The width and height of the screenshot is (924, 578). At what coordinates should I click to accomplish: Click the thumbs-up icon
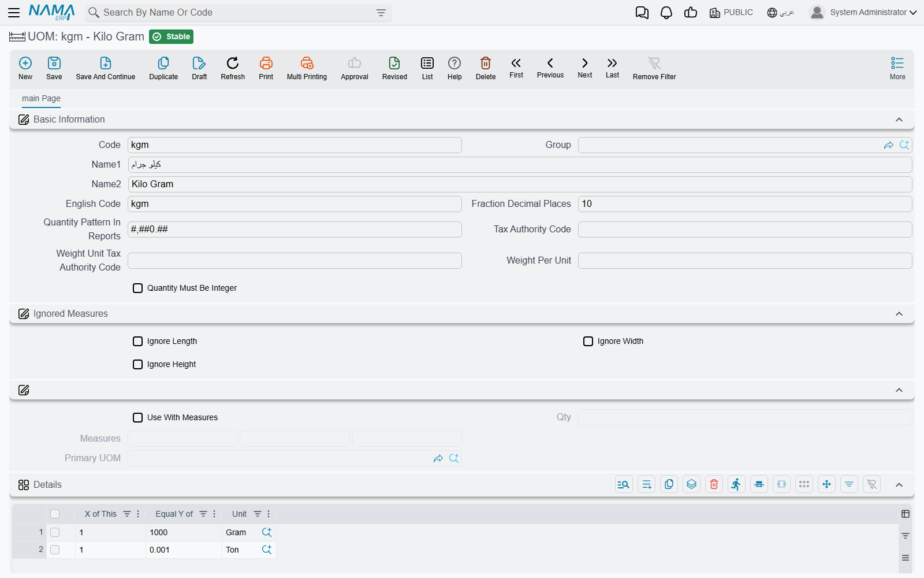tap(691, 13)
